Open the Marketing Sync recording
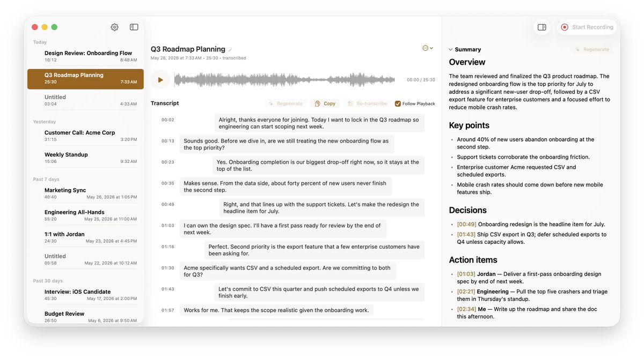Screen dimensions: 644x358 coord(86,193)
